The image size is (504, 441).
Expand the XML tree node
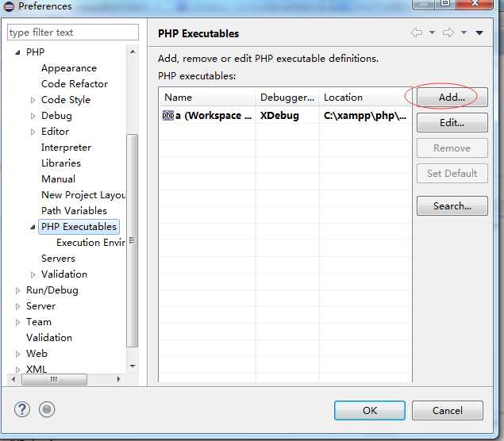click(x=17, y=370)
